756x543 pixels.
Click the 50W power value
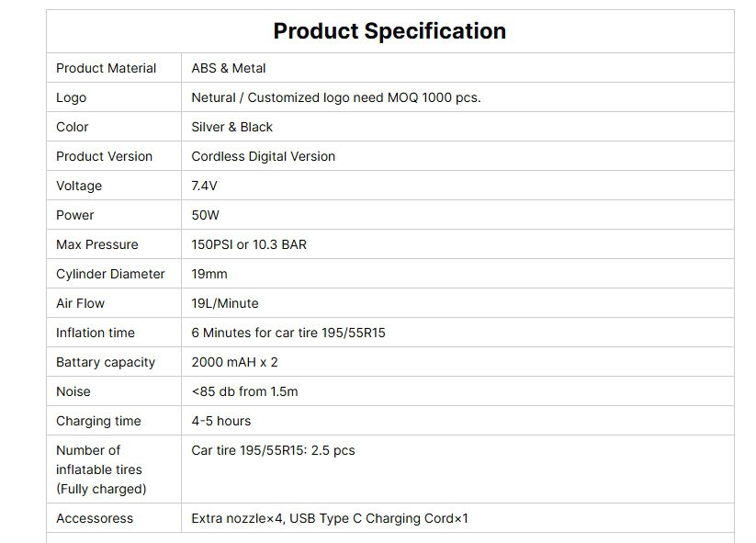206,215
